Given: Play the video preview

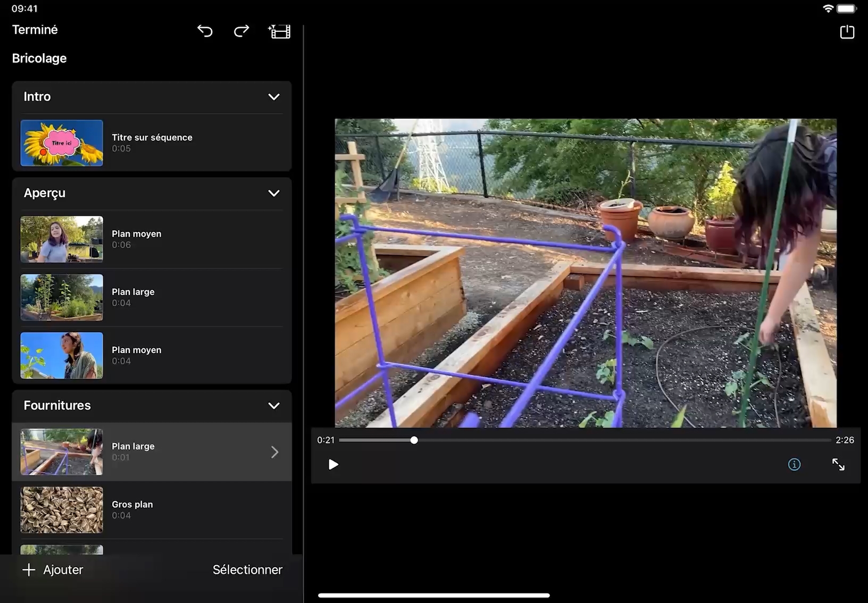Looking at the screenshot, I should coord(333,465).
